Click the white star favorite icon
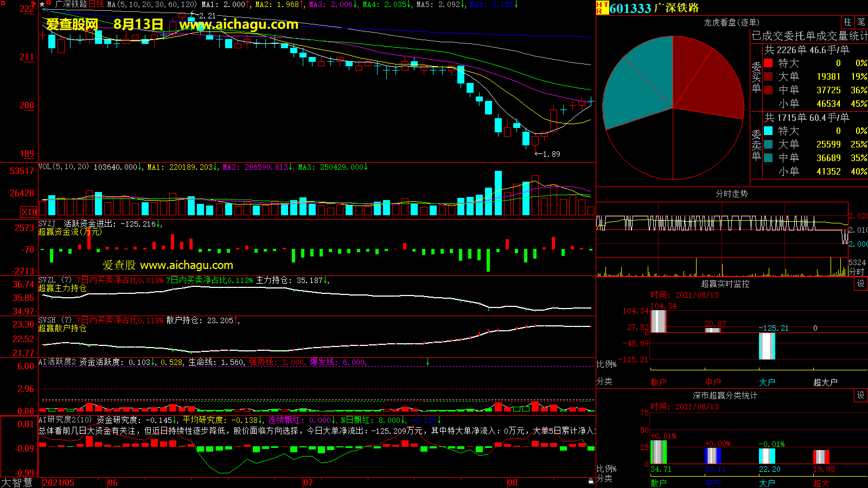This screenshot has width=868, height=488. 42,4
